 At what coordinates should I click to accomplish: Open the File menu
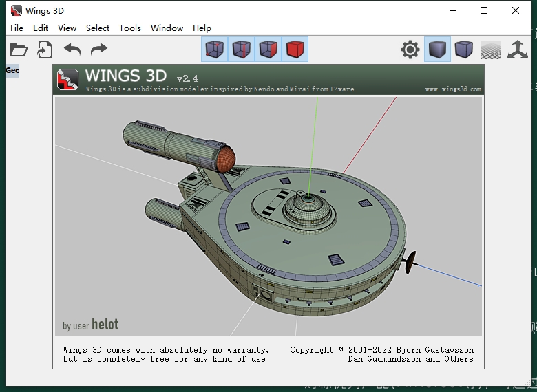pyautogui.click(x=17, y=28)
